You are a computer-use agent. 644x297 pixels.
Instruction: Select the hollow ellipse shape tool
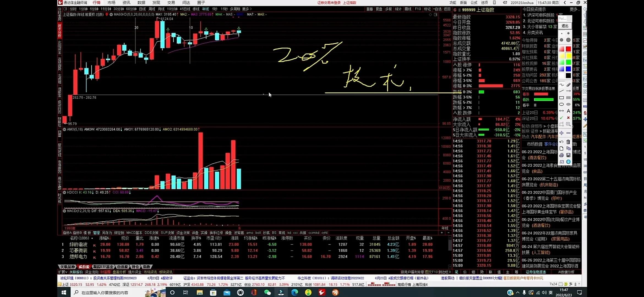pyautogui.click(x=561, y=104)
